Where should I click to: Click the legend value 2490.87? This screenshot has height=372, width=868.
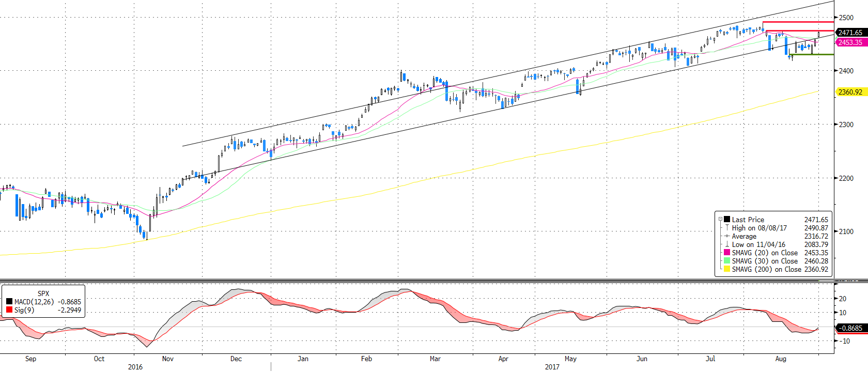point(816,228)
